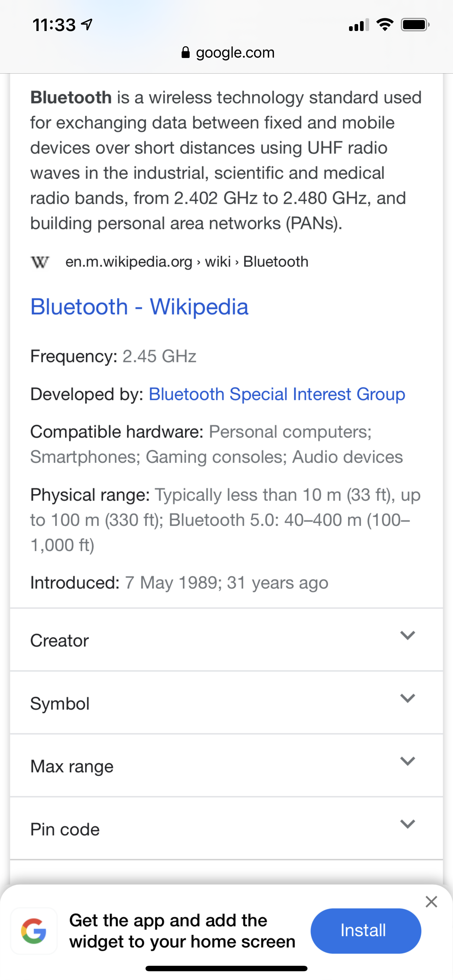Expand the Creator section
The height and width of the screenshot is (980, 453).
[407, 635]
